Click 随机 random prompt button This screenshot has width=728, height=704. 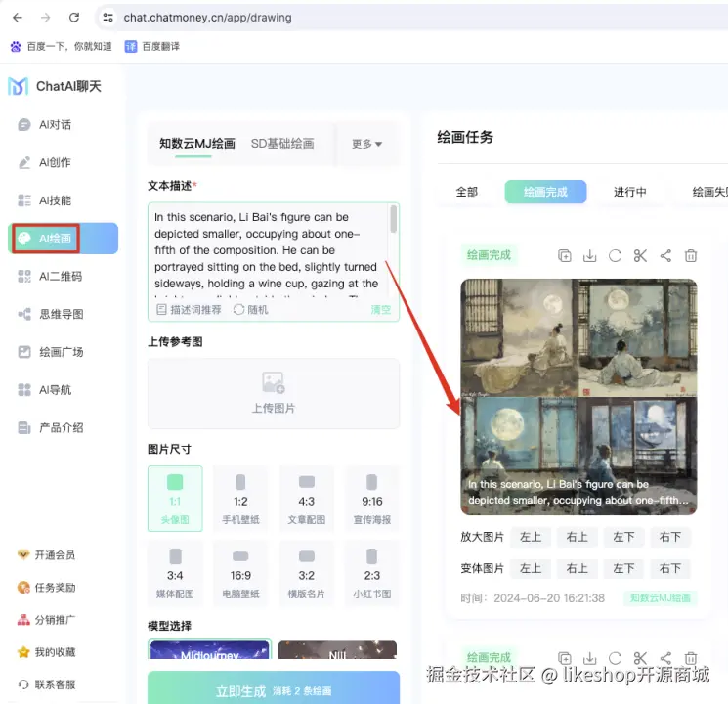251,310
